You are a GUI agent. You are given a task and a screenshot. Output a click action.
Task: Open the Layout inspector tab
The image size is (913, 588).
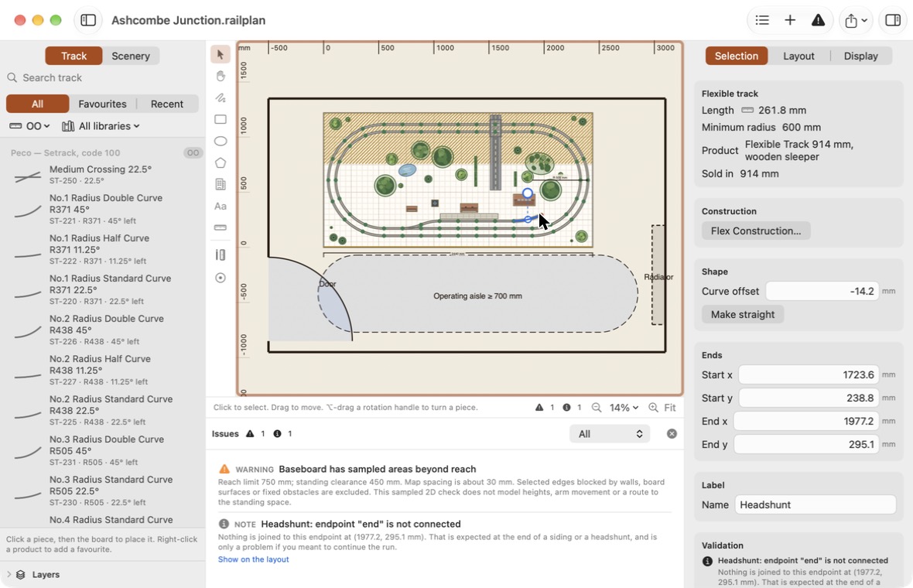[x=798, y=56]
